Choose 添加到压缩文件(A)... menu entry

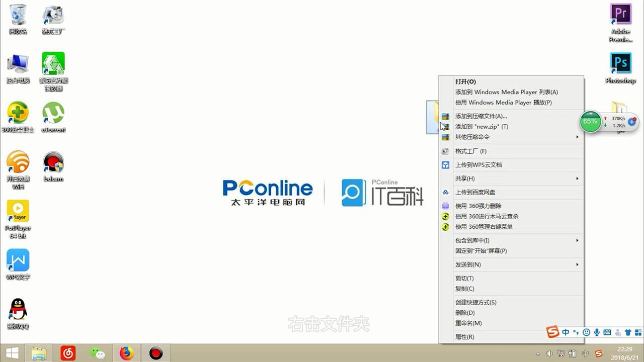(x=511, y=116)
